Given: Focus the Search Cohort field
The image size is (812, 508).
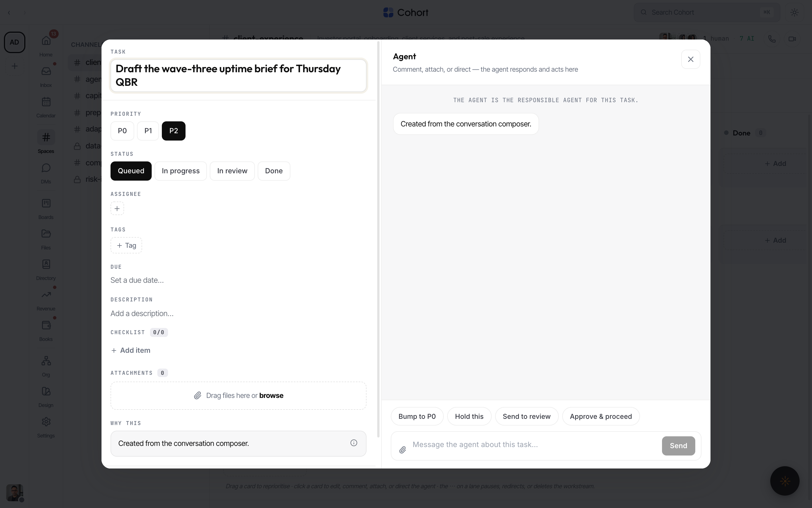Looking at the screenshot, I should 707,12.
